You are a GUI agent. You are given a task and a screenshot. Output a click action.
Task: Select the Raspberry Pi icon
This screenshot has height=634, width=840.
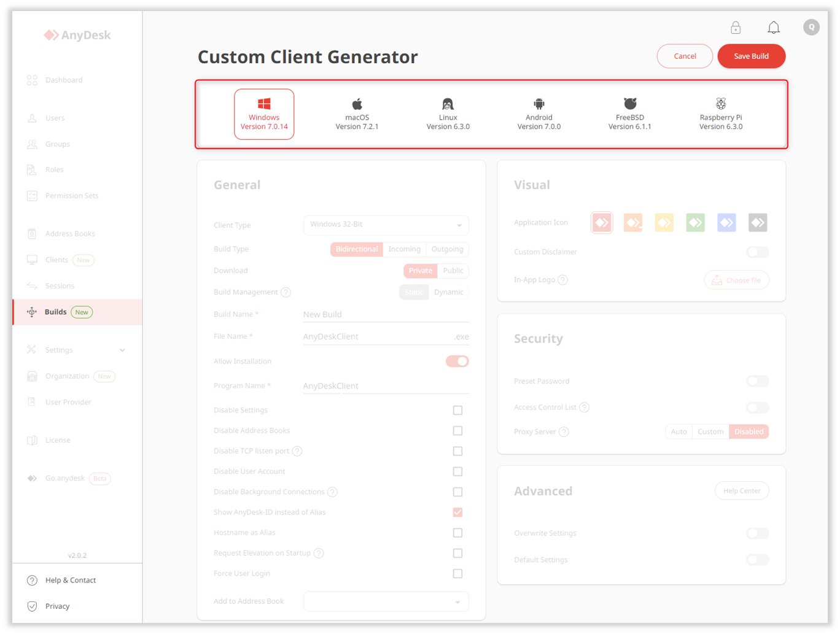click(721, 103)
